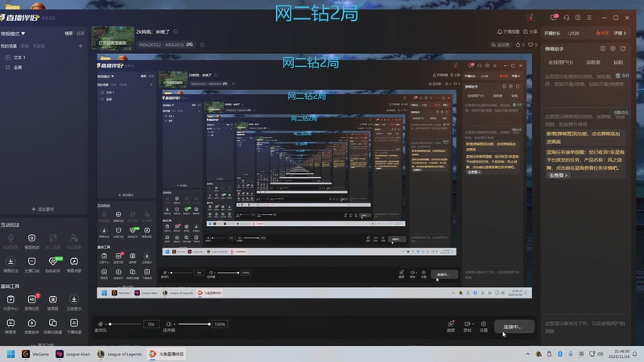Open 设置 settings gear in bottom bar

(x=484, y=326)
